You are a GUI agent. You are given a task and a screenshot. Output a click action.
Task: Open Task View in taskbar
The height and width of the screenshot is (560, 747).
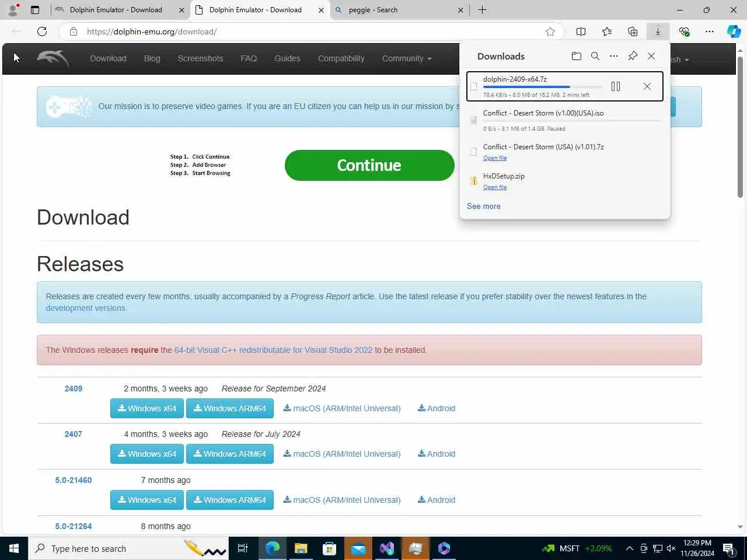[243, 548]
